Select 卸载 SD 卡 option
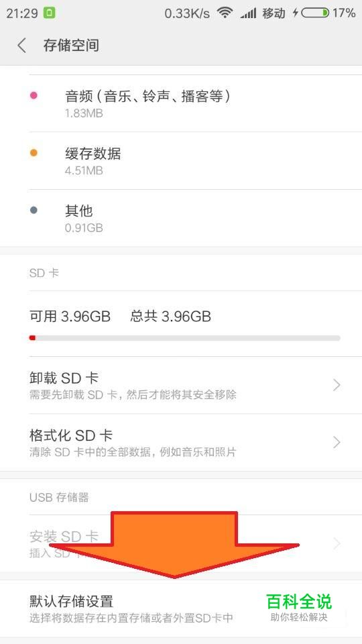The height and width of the screenshot is (644, 362). tap(181, 385)
